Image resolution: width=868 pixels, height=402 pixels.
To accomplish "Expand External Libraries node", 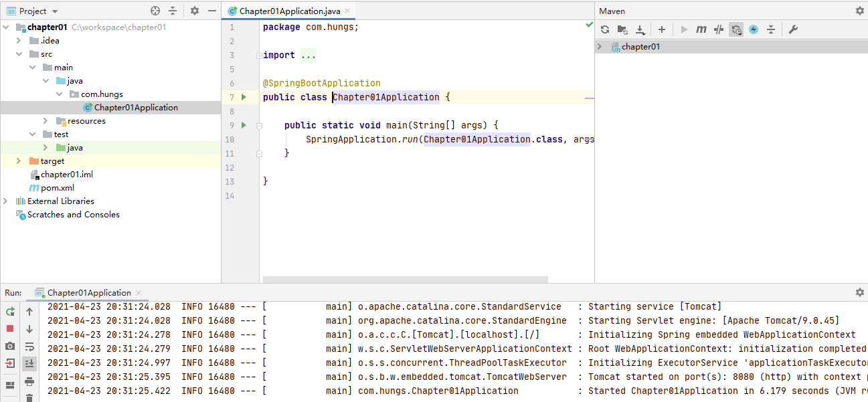I will 7,201.
